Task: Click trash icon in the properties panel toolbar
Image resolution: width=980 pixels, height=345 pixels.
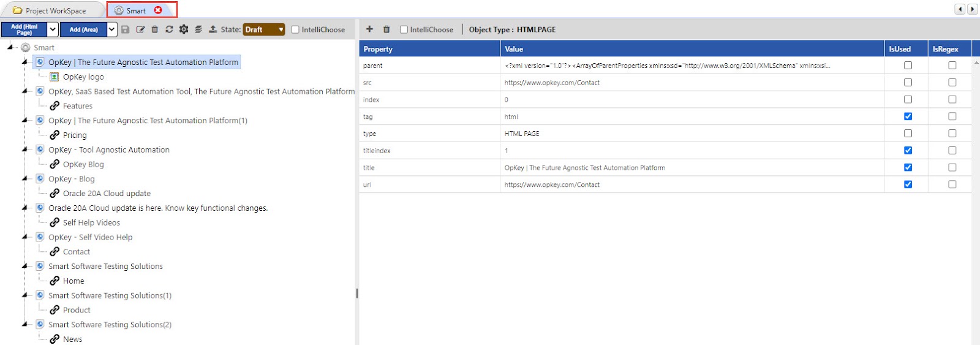Action: tap(386, 29)
